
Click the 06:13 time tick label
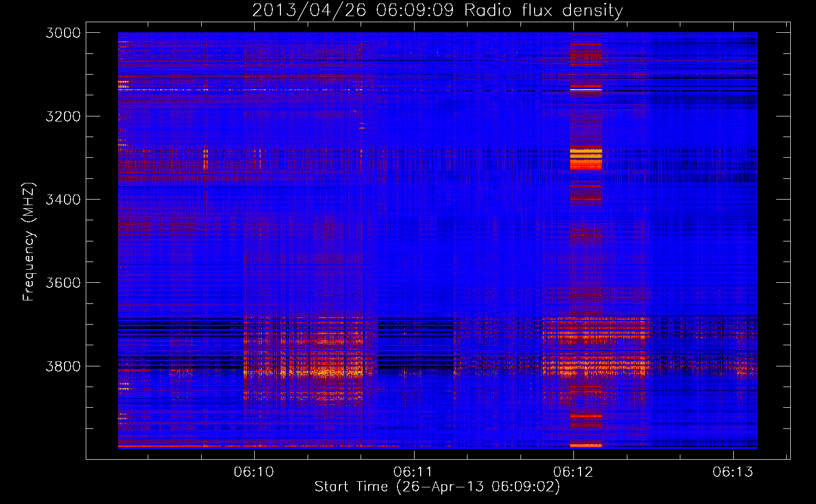click(x=733, y=472)
